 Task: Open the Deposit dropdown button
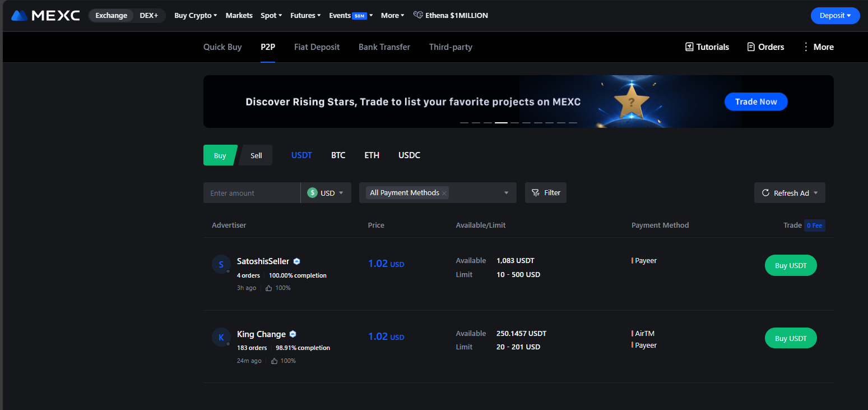[835, 16]
